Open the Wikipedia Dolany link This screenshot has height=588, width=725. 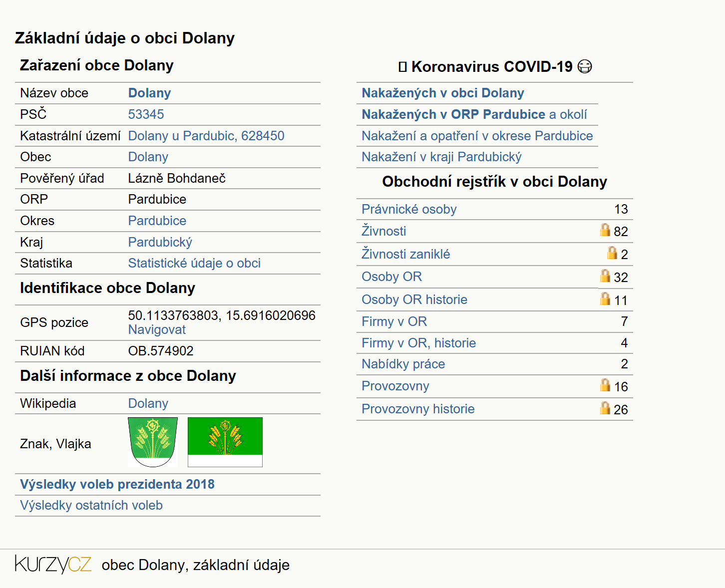148,403
